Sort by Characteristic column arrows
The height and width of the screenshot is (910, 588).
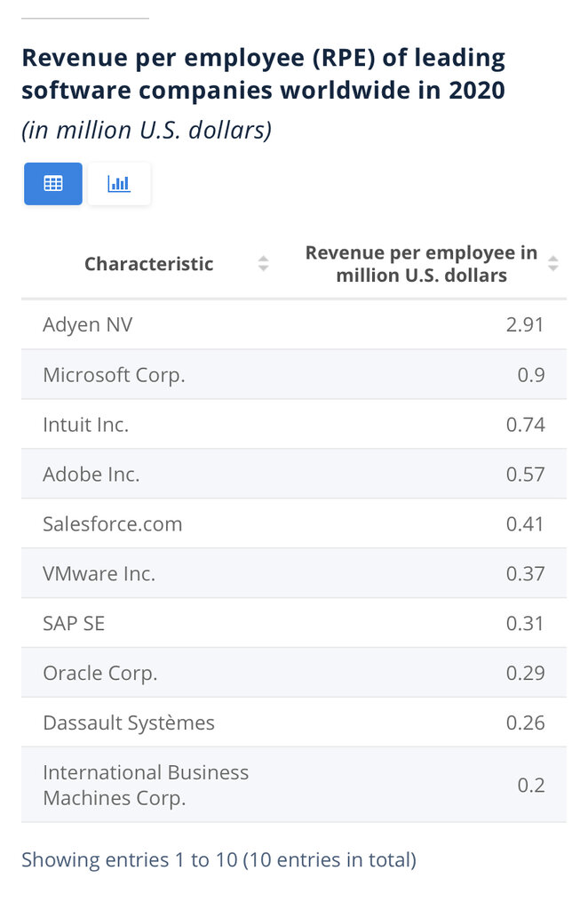pyautogui.click(x=263, y=263)
